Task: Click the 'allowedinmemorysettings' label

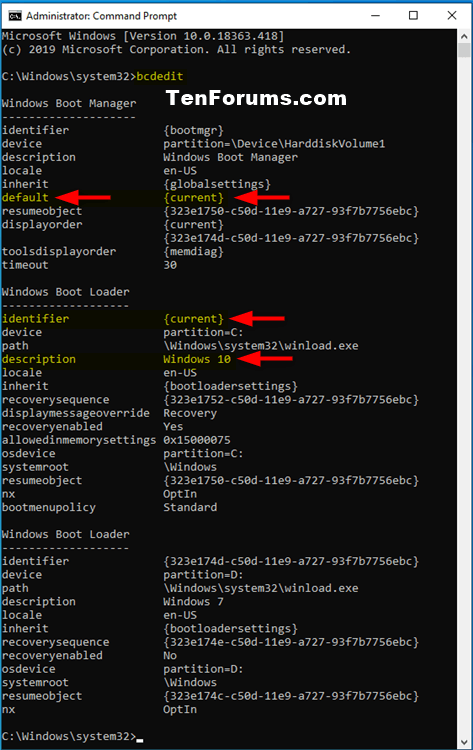Action: (79, 440)
